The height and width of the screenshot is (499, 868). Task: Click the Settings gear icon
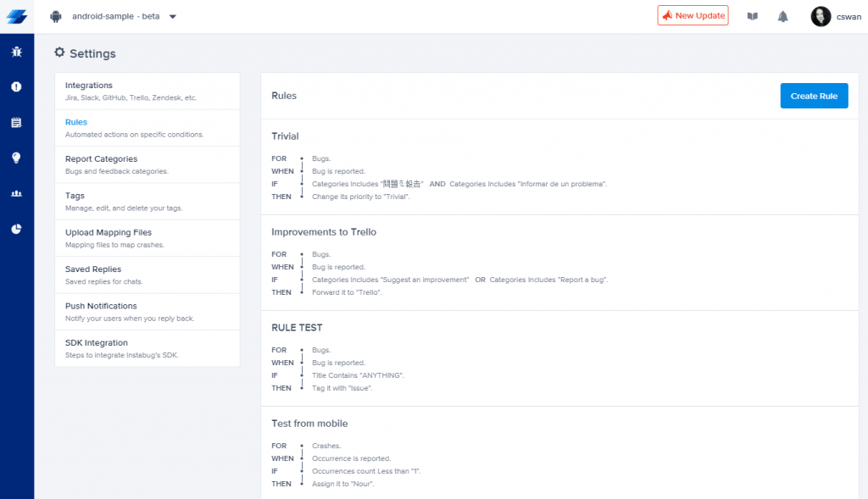click(x=59, y=53)
